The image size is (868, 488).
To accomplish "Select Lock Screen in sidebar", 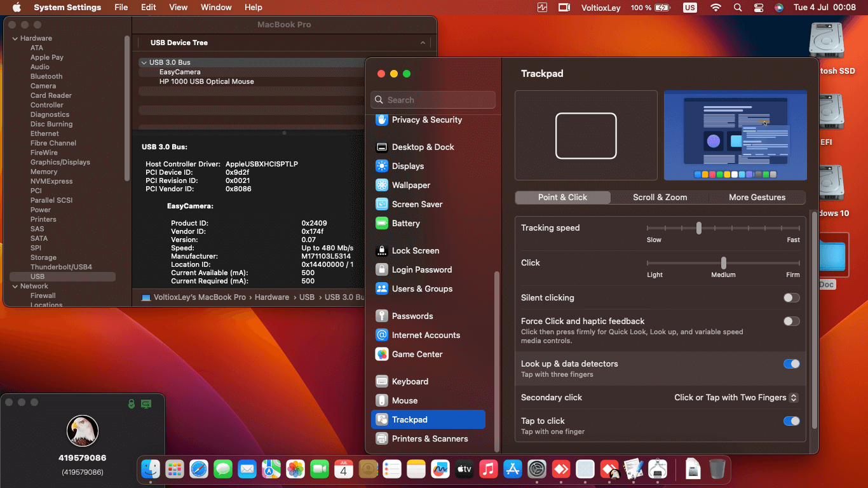I will pos(428,250).
